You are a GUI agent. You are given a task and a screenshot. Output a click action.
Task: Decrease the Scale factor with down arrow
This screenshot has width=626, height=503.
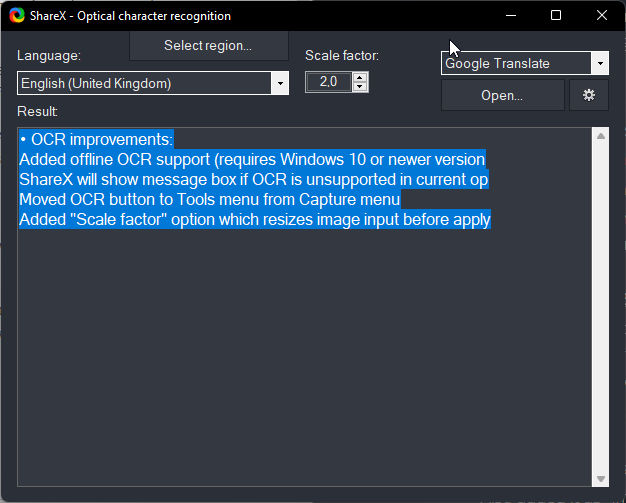point(360,88)
